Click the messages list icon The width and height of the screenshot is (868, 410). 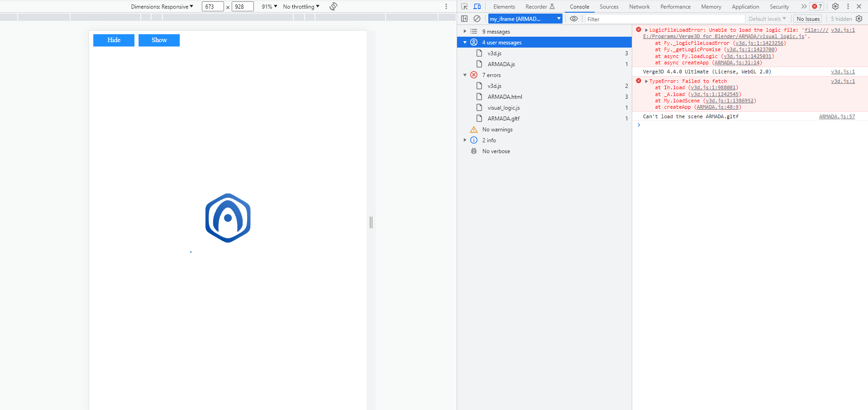pyautogui.click(x=474, y=31)
